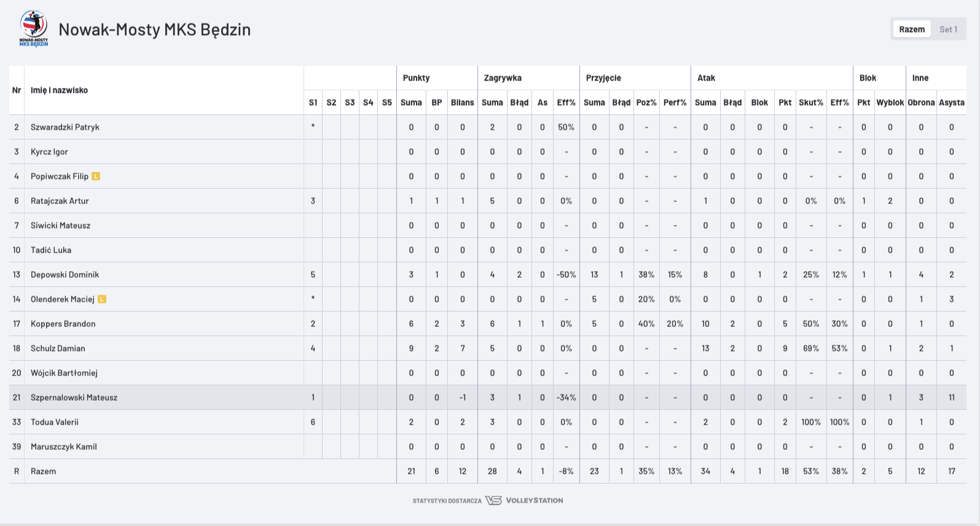
Task: Click the VolleyStation logo in the footer
Action: coord(524,500)
